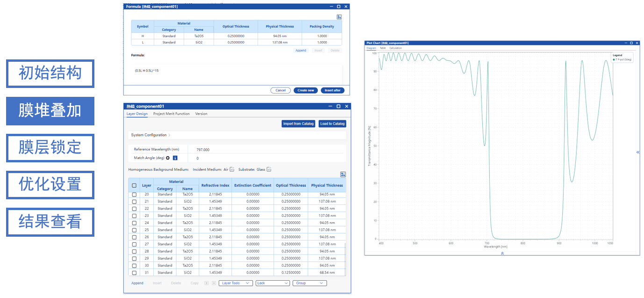The image size is (644, 298).
Task: Click the blue info icon beside Match Angle
Action: click(x=175, y=158)
